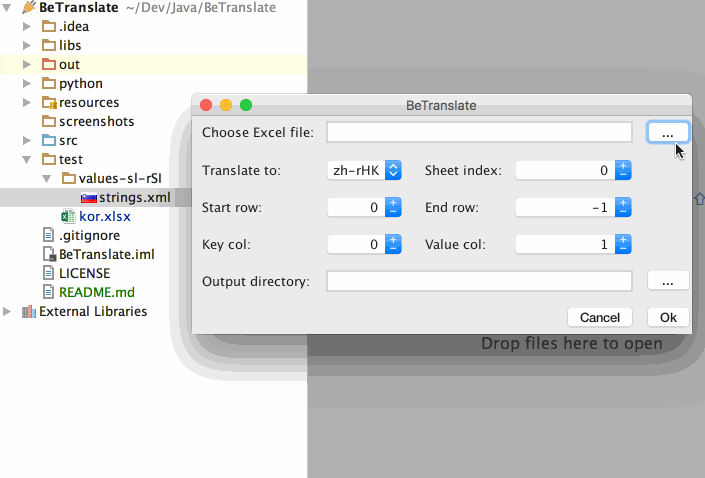Focus the Choose Excel file field
The image size is (705, 478).
tap(479, 133)
